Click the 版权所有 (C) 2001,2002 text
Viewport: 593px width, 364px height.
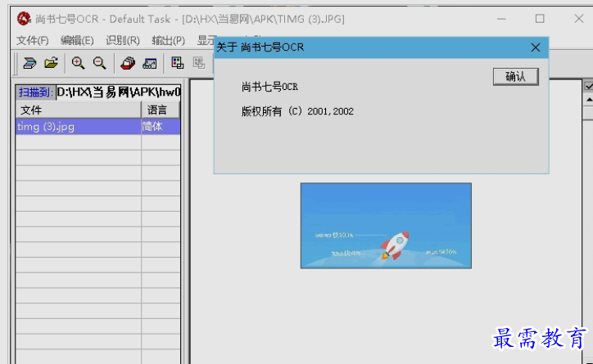pyautogui.click(x=297, y=111)
